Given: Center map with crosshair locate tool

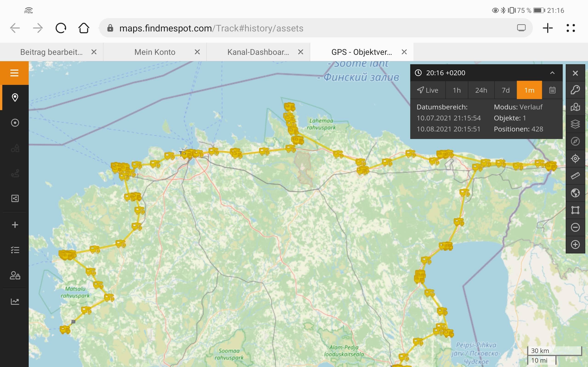Looking at the screenshot, I should click(575, 158).
